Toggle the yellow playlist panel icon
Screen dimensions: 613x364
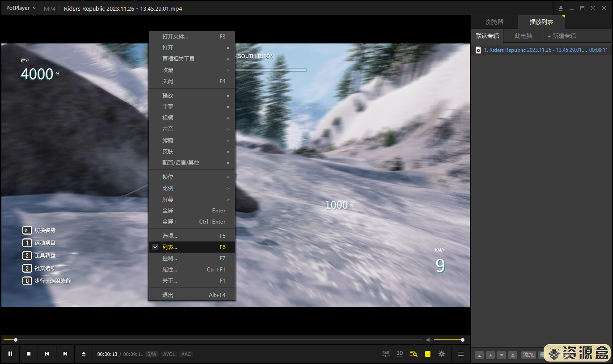pos(428,354)
